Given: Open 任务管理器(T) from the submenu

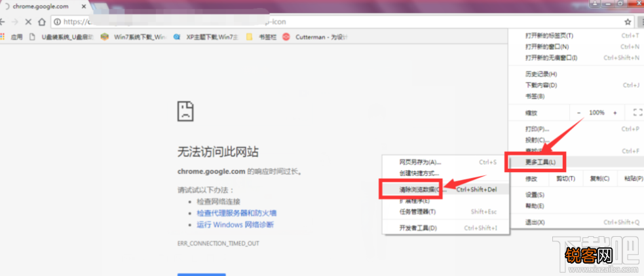Looking at the screenshot, I should pos(446,212).
